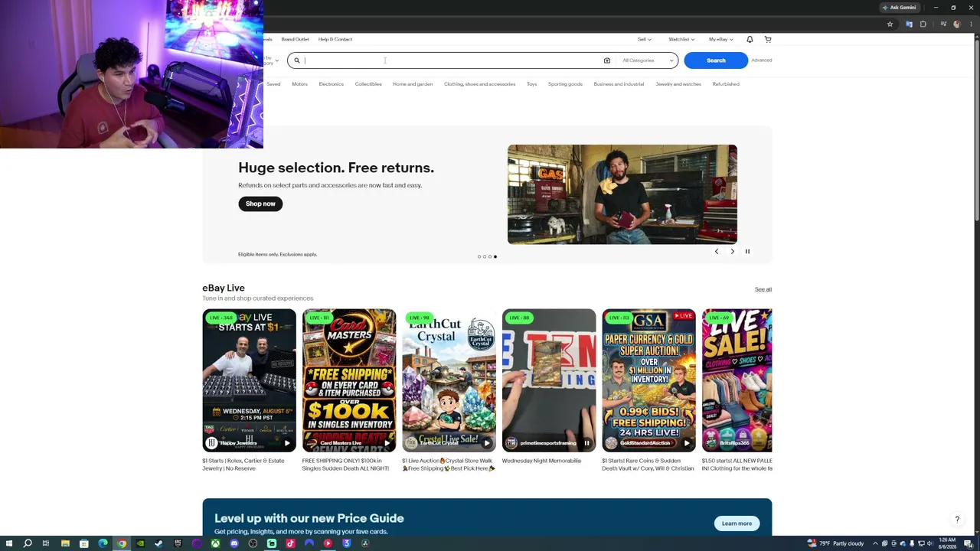Viewport: 980px width, 551px height.
Task: Open TikTok from the taskbar
Action: coord(290,543)
